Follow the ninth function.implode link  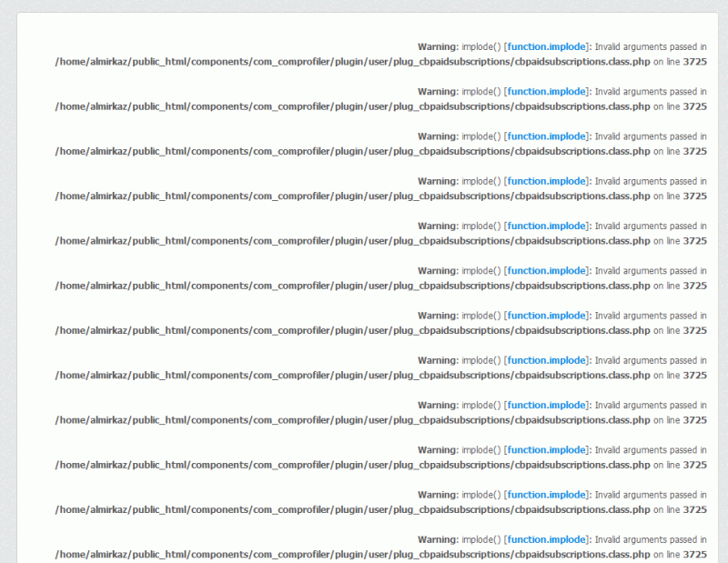[x=546, y=405]
